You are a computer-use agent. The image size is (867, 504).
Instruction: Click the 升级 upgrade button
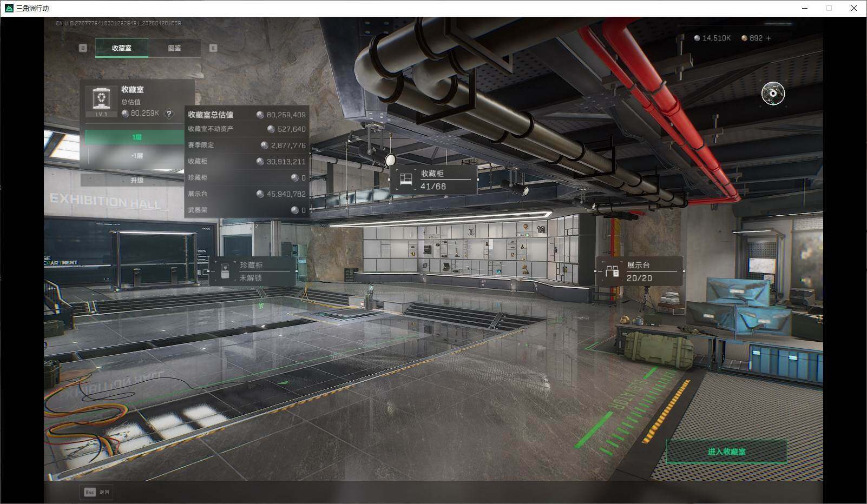pos(137,180)
